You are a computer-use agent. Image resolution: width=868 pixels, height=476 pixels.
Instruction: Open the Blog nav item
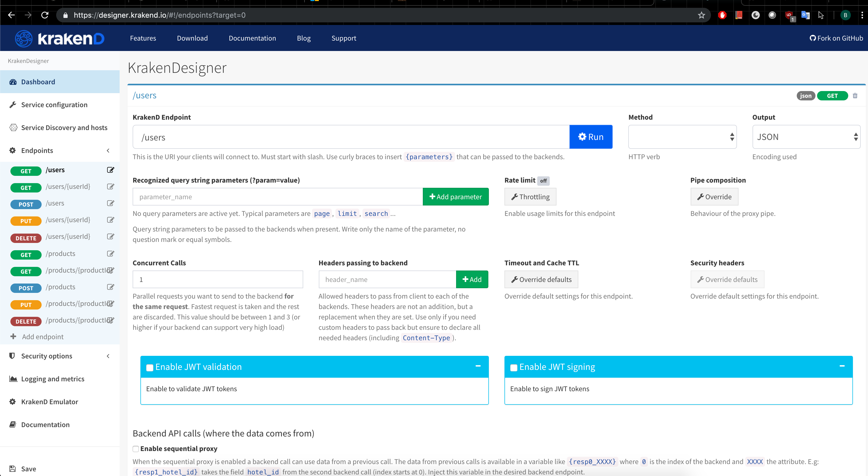pyautogui.click(x=304, y=38)
